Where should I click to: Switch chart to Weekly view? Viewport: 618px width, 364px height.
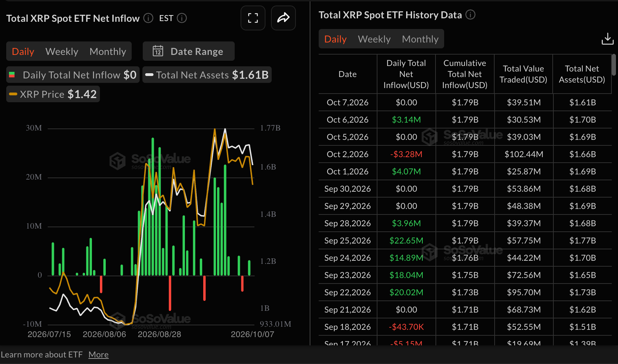62,51
